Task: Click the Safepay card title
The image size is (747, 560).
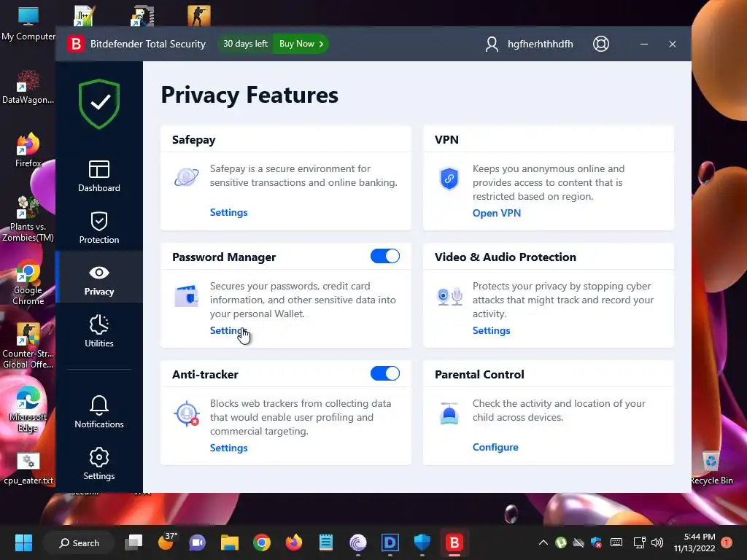Action: (194, 139)
